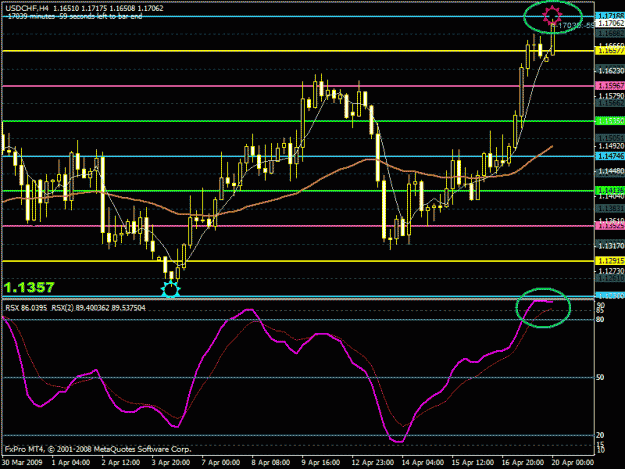Viewport: 625px width, 469px height.
Task: Click the 1.16230 price scale label
Action: click(x=611, y=71)
